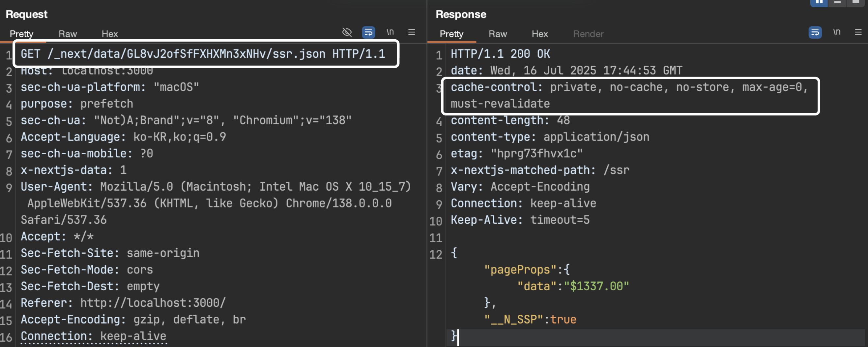Toggle word wrap in Response panel

pyautogui.click(x=815, y=32)
